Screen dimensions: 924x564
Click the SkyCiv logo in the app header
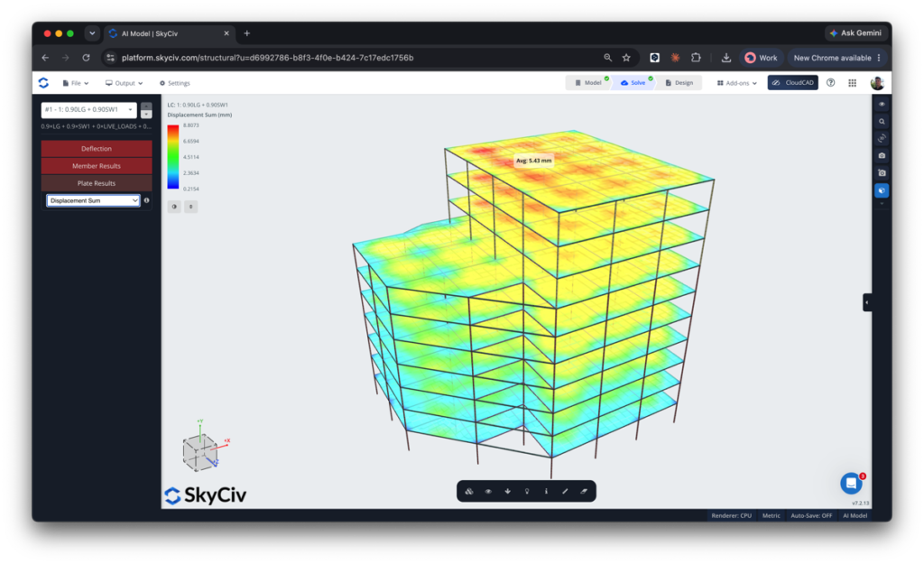[43, 83]
